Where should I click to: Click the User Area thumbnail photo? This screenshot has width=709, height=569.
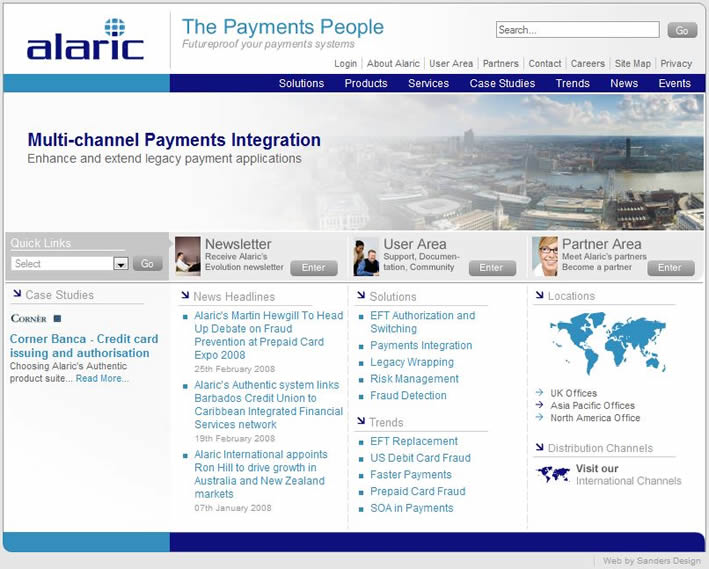366,256
